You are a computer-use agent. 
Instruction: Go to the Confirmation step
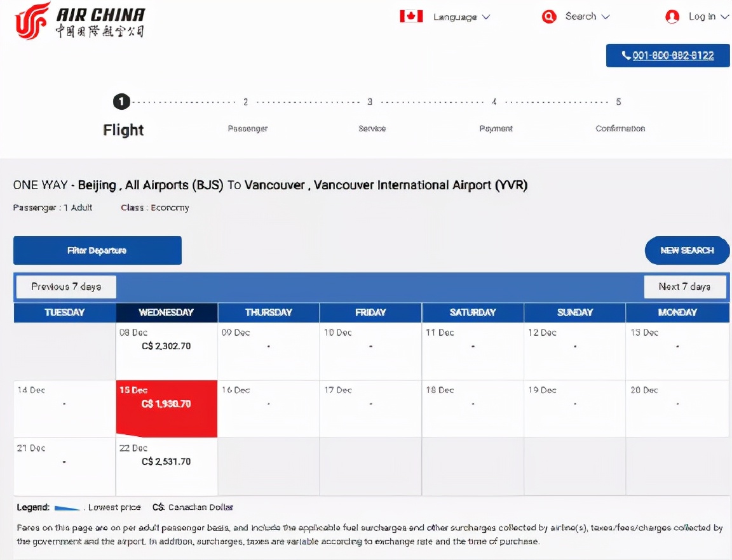(x=620, y=128)
